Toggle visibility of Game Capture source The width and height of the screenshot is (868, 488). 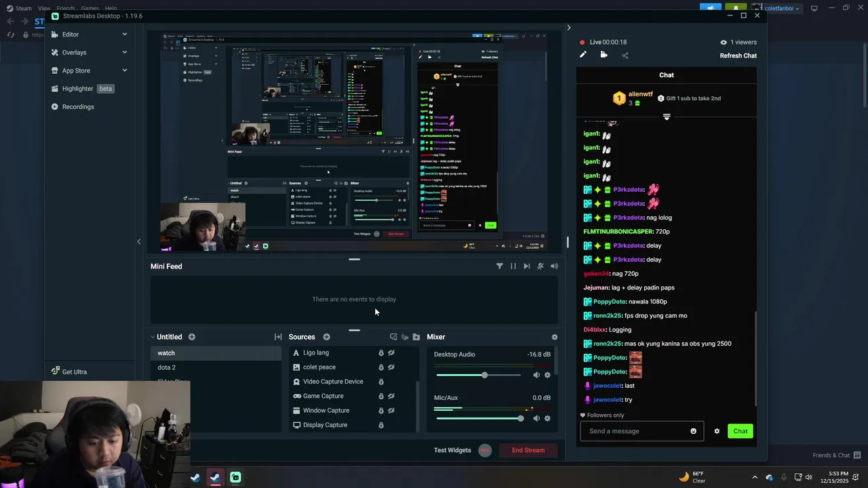(x=391, y=396)
